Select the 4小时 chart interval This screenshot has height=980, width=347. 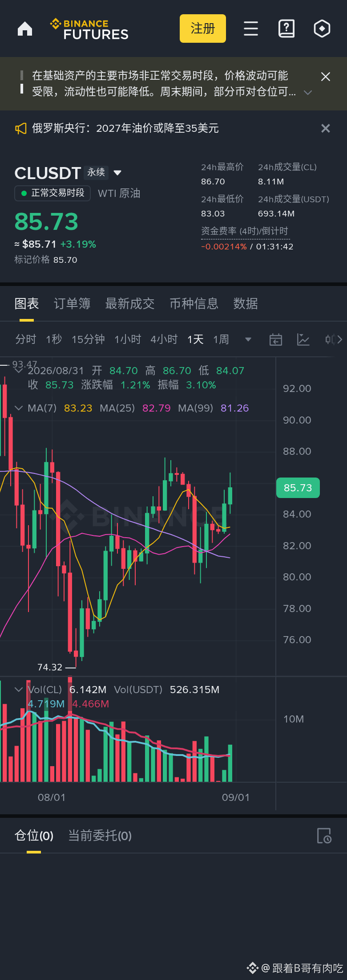[x=164, y=339]
